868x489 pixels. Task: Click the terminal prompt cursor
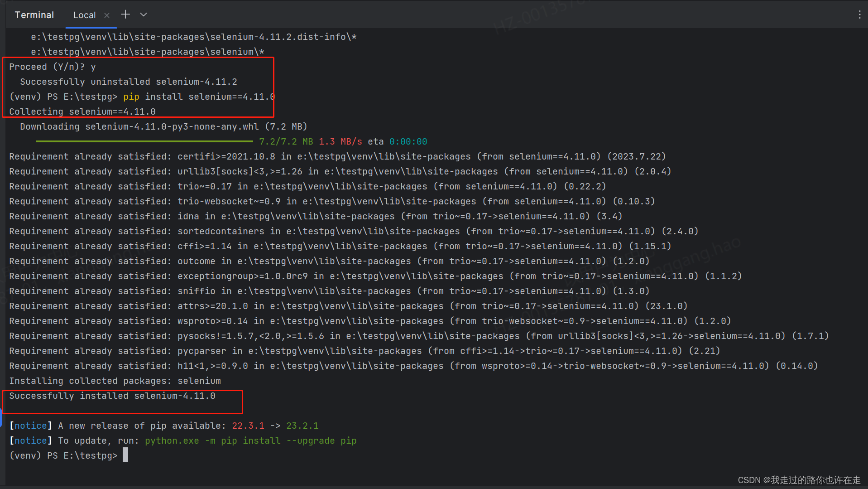[x=125, y=455]
